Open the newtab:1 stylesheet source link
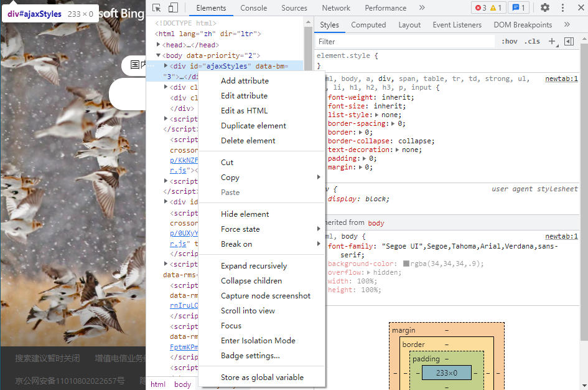Screen dimensions: 588x390 (x=561, y=79)
